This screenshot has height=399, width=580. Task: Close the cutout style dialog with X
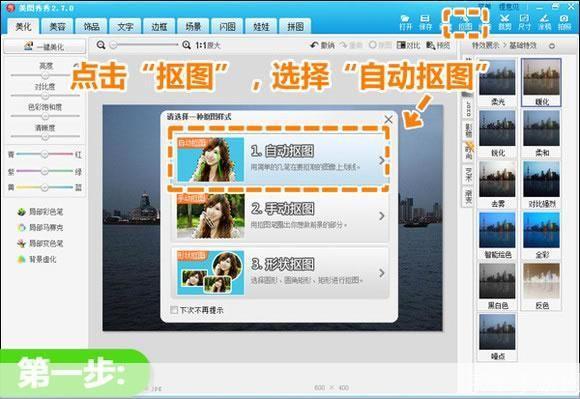tap(388, 119)
